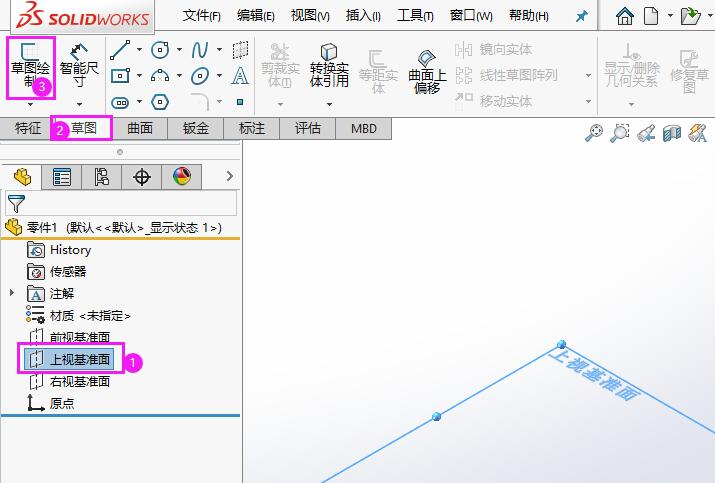This screenshot has width=715, height=483.
Task: Open the Ellipse tool dropdown arrow
Action: pos(219,75)
